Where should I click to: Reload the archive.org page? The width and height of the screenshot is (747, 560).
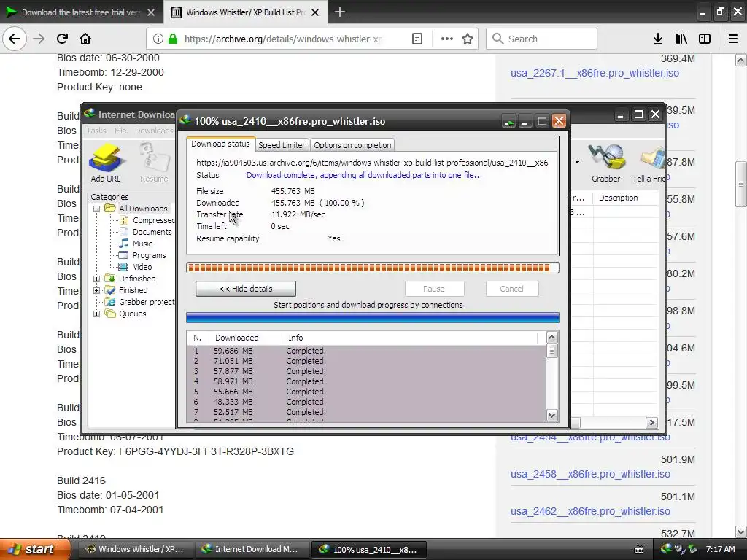(x=62, y=39)
